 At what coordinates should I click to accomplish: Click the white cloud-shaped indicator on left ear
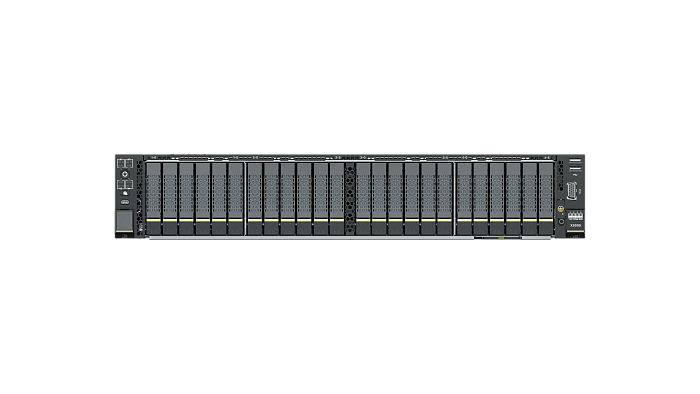[x=125, y=193]
